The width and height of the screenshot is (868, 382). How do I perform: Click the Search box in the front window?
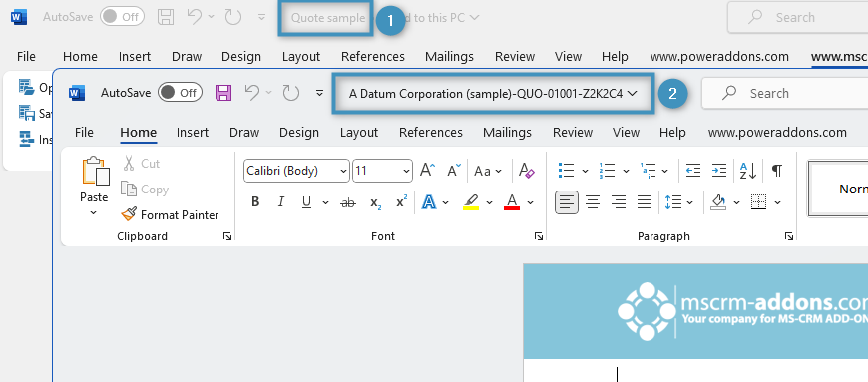coord(785,93)
